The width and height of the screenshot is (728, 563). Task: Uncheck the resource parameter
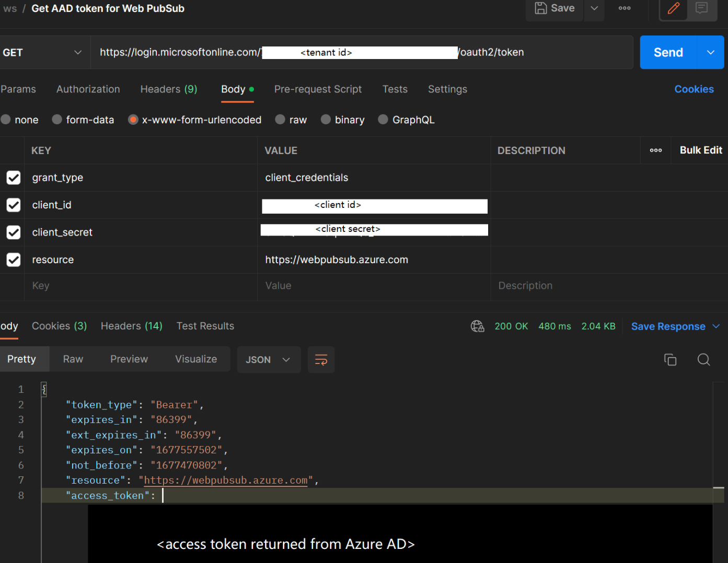[x=14, y=260]
